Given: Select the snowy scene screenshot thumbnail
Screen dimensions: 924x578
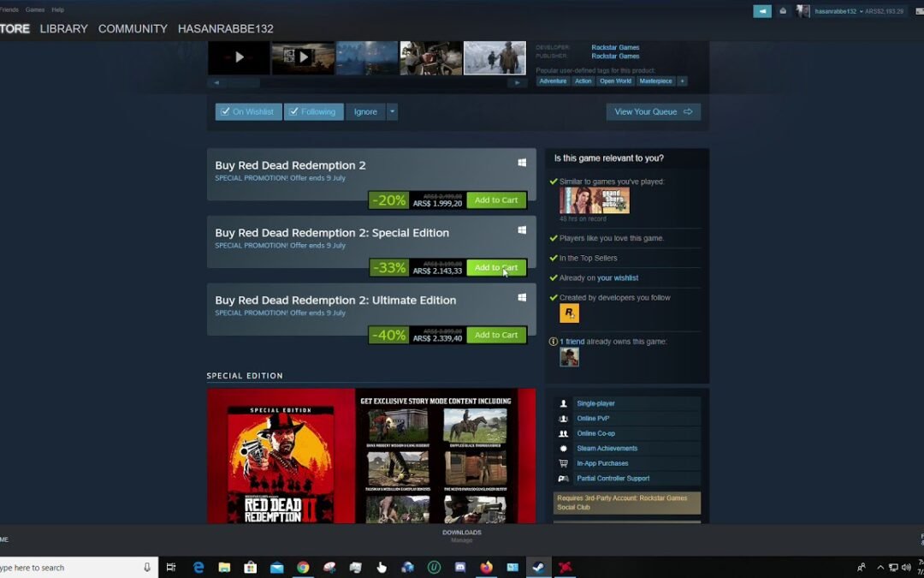Looking at the screenshot, I should pyautogui.click(x=495, y=57).
